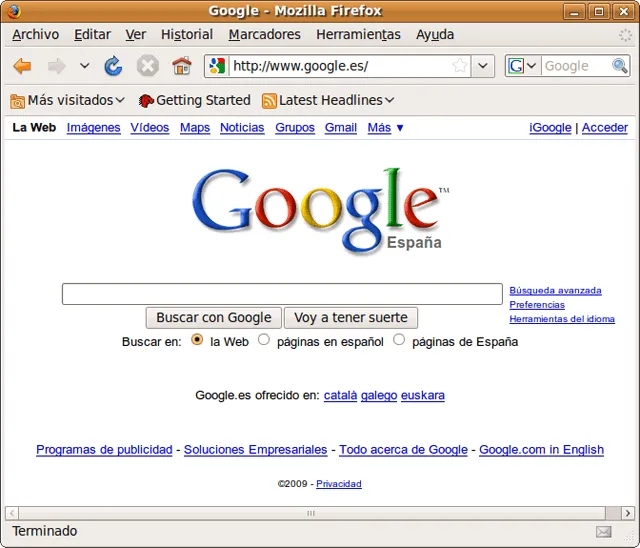
Task: Open the Grupos link
Action: (x=295, y=128)
